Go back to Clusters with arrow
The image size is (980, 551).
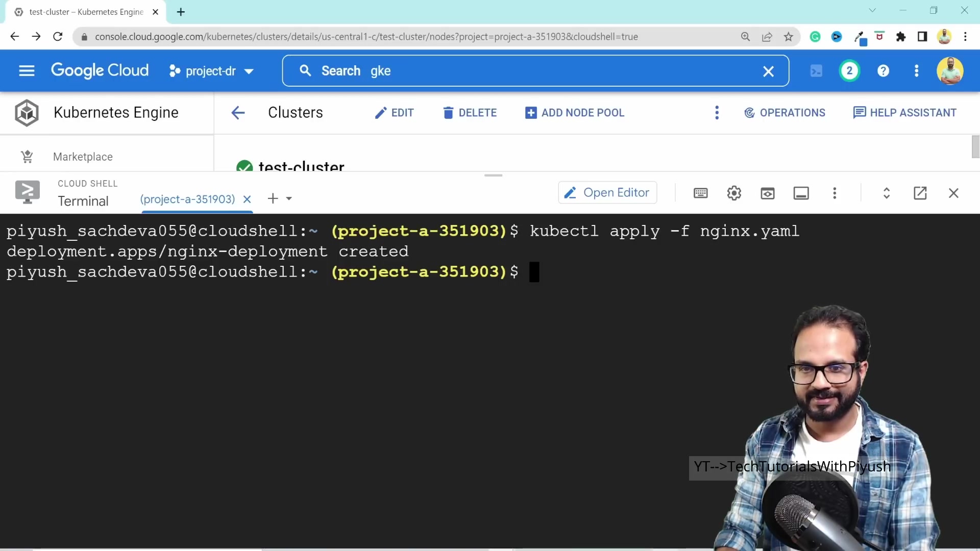pos(238,113)
